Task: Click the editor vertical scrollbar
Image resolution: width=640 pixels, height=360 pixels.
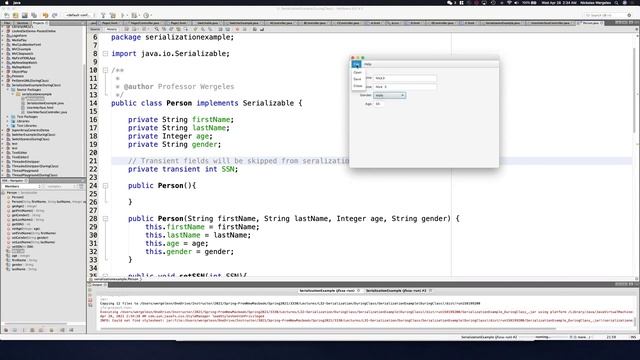Action: coord(634,90)
